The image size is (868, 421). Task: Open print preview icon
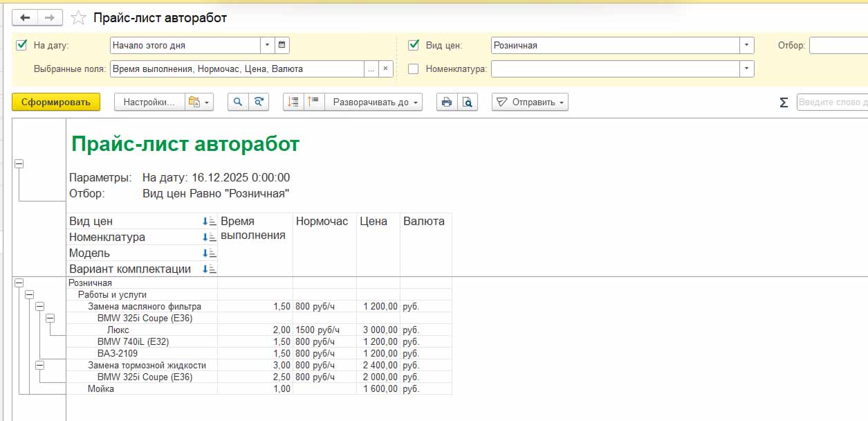pyautogui.click(x=468, y=102)
